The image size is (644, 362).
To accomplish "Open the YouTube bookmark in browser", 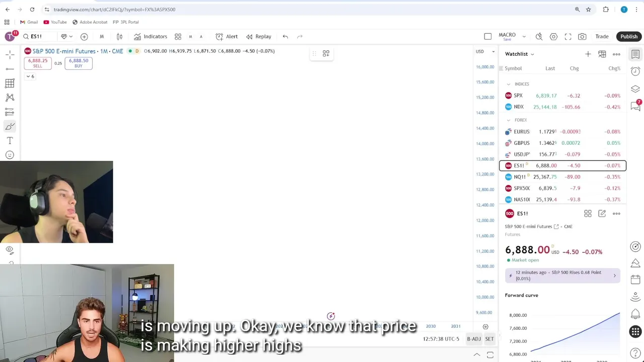I will click(55, 22).
